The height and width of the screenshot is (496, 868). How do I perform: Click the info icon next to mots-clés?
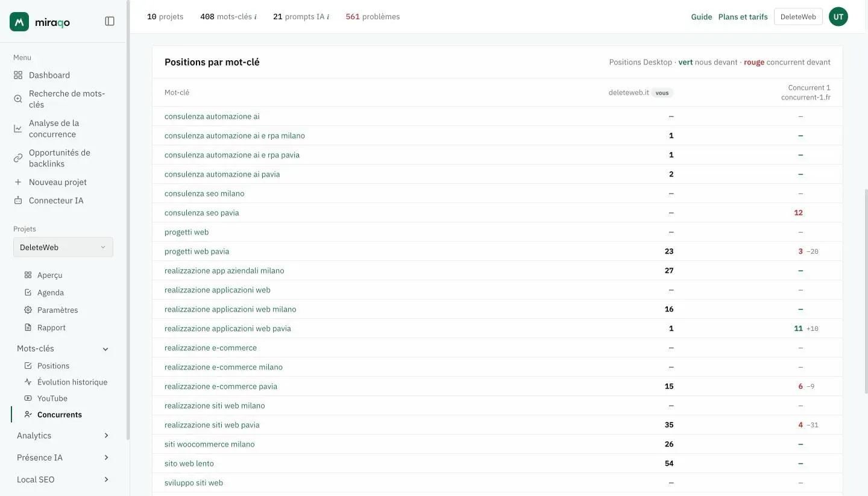pyautogui.click(x=256, y=17)
